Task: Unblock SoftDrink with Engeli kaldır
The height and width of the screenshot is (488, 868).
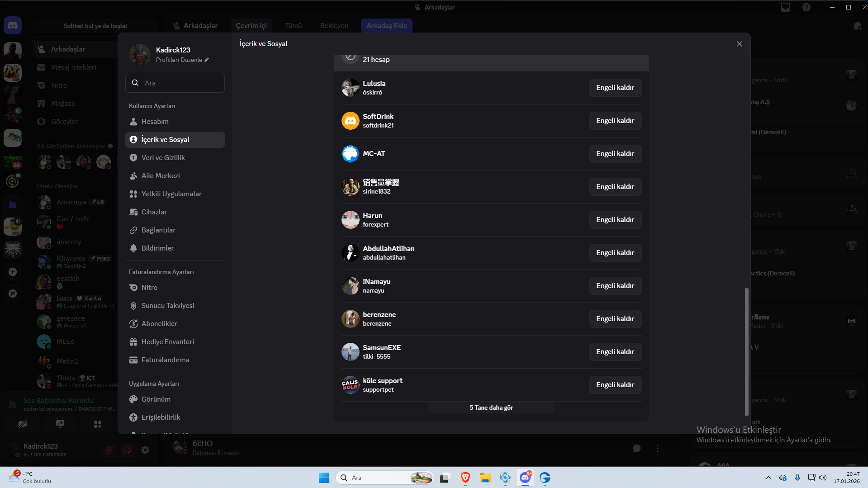Action: [615, 121]
